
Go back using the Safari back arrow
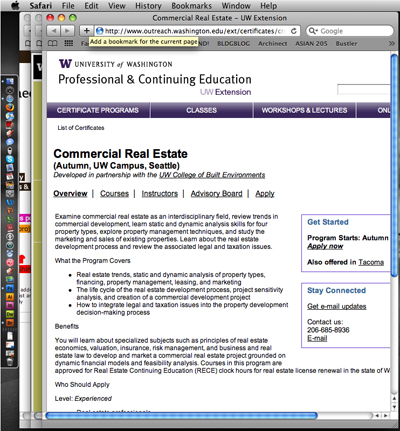pyautogui.click(x=54, y=31)
